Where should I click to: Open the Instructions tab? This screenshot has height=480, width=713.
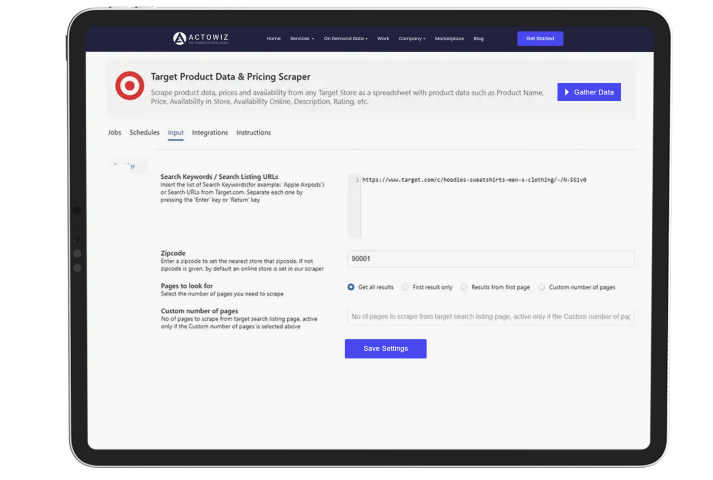point(253,133)
